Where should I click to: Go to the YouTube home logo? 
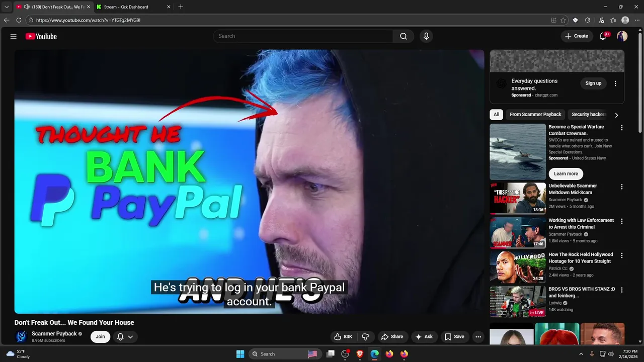click(41, 36)
